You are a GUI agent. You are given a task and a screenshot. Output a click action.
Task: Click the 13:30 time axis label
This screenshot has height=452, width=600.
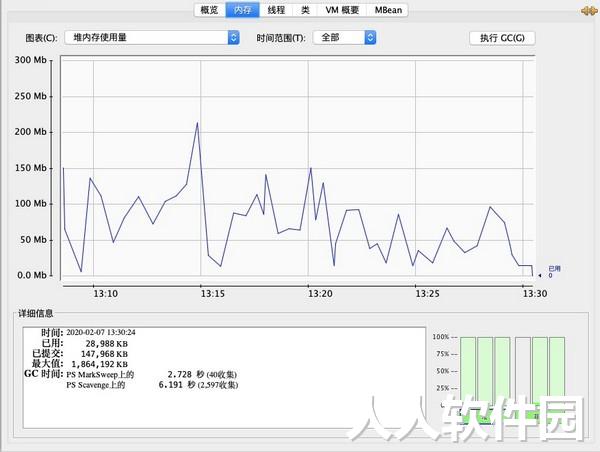click(535, 294)
